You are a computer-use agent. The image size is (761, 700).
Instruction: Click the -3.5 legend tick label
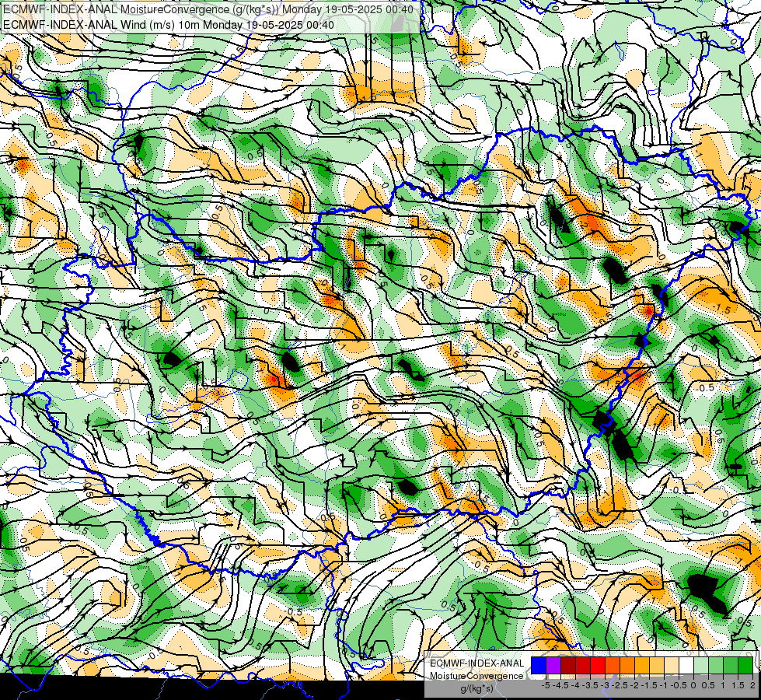tap(589, 685)
